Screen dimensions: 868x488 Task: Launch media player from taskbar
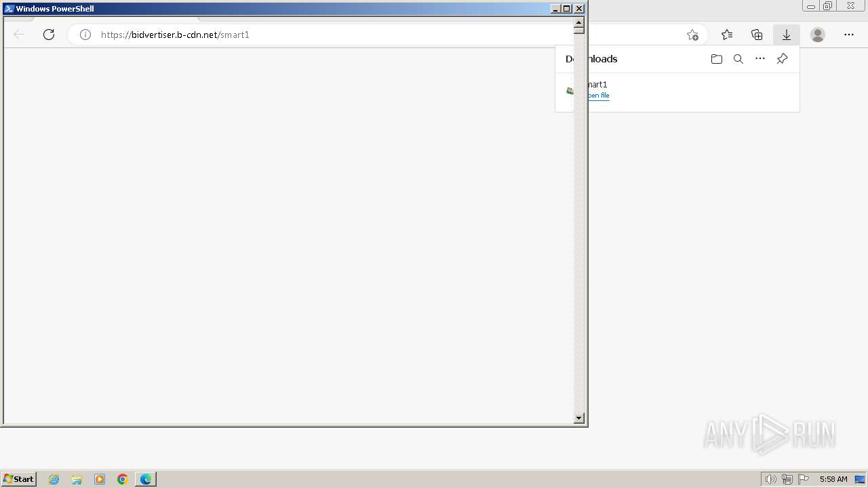click(100, 479)
